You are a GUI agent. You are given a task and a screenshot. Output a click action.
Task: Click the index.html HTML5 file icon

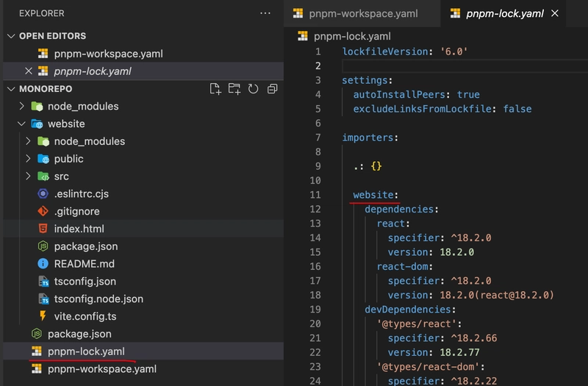(x=43, y=229)
